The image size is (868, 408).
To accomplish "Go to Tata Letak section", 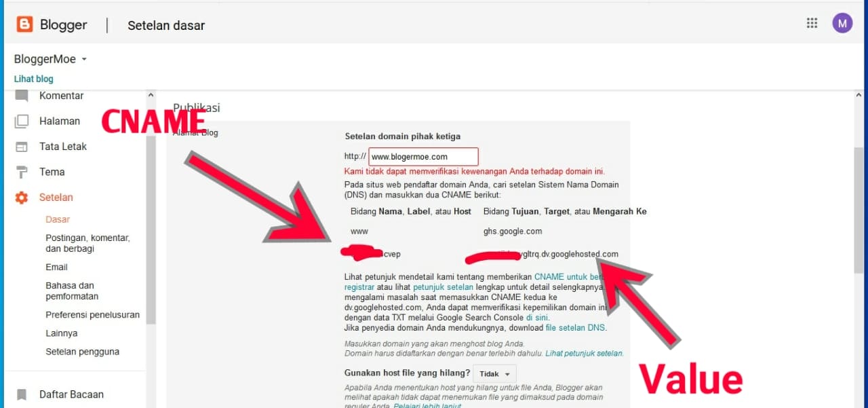I will tap(63, 147).
